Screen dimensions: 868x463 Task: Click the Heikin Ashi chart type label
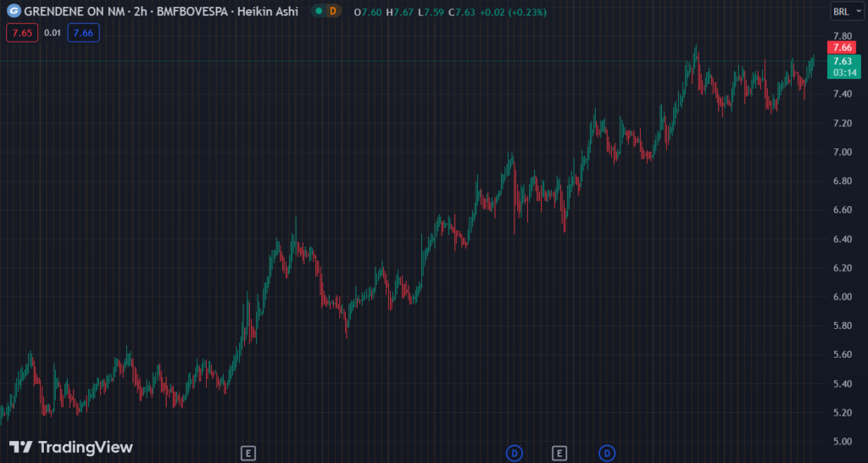click(267, 11)
